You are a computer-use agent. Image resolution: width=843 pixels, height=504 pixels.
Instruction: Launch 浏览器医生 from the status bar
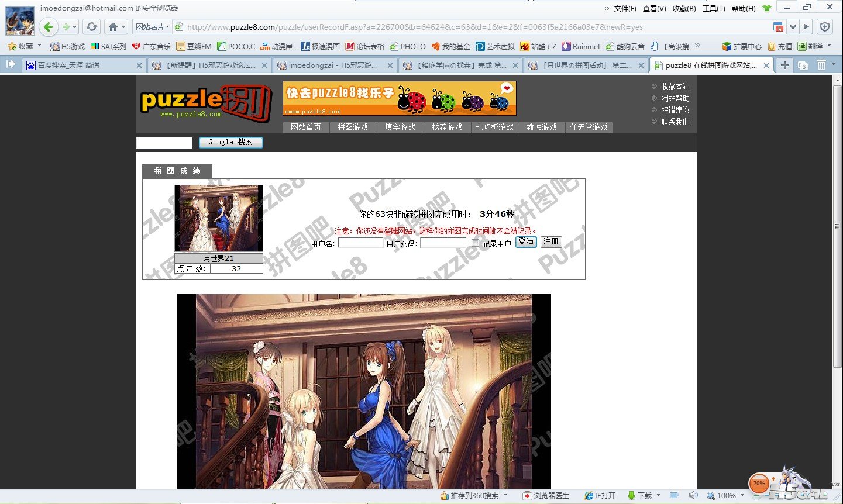point(546,495)
